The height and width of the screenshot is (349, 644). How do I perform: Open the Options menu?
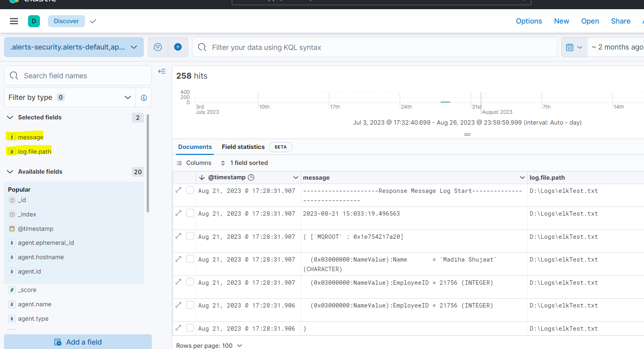pos(529,21)
